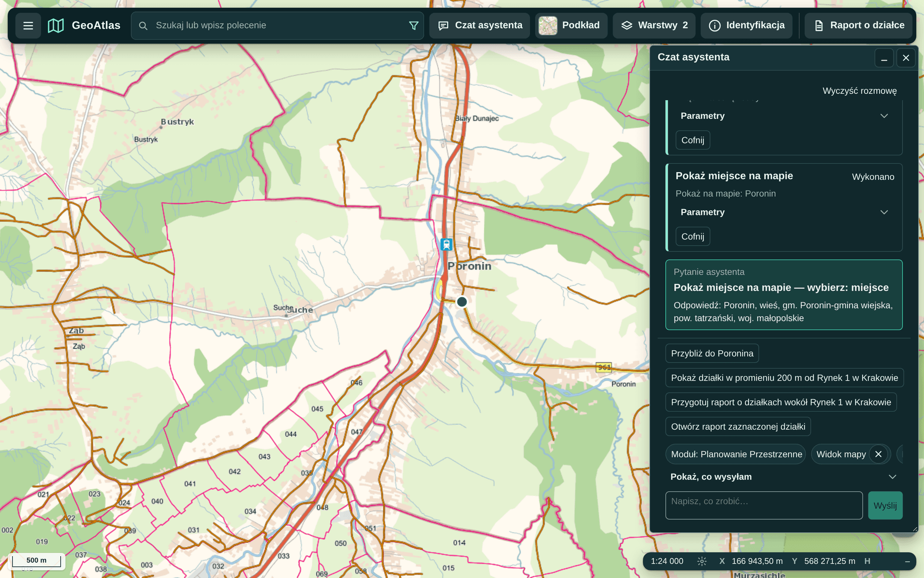Expand Parametry in the top action card
The width and height of the screenshot is (924, 578).
[x=785, y=116]
